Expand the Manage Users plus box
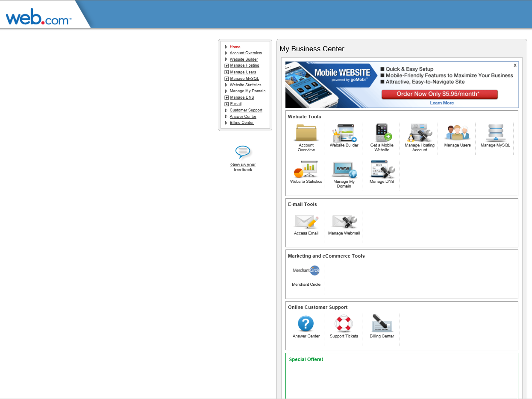Image resolution: width=532 pixels, height=399 pixels. pyautogui.click(x=226, y=72)
